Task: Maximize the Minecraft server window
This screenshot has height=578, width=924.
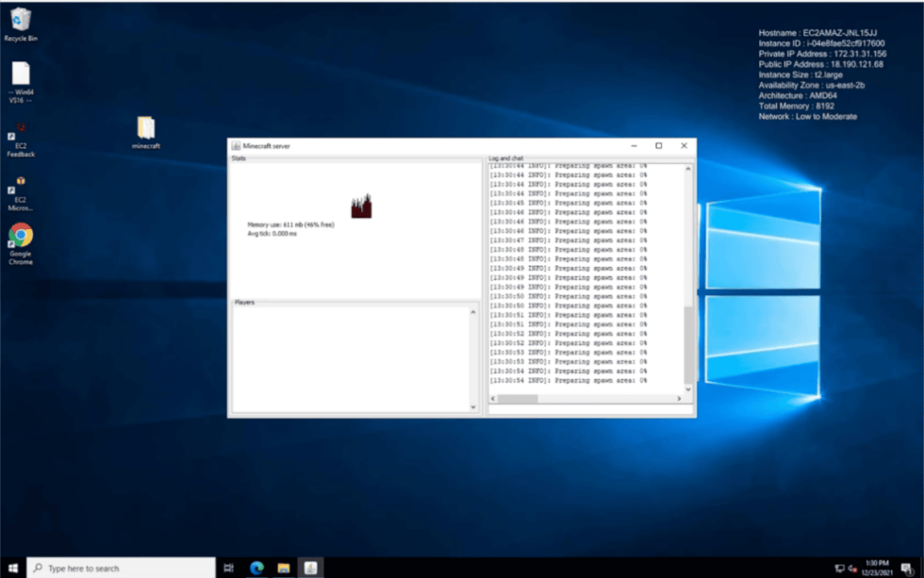Action: point(659,146)
